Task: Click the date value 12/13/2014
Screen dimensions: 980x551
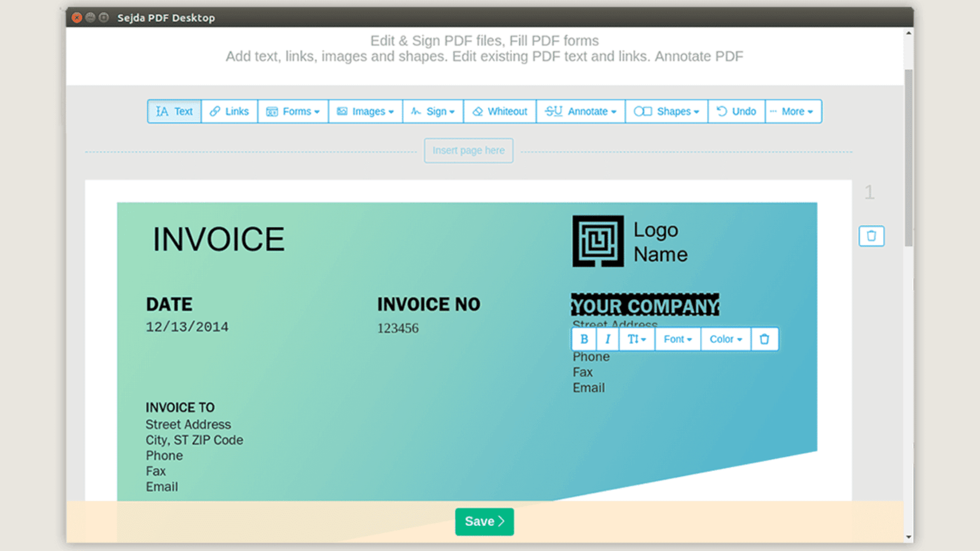Action: coord(187,327)
